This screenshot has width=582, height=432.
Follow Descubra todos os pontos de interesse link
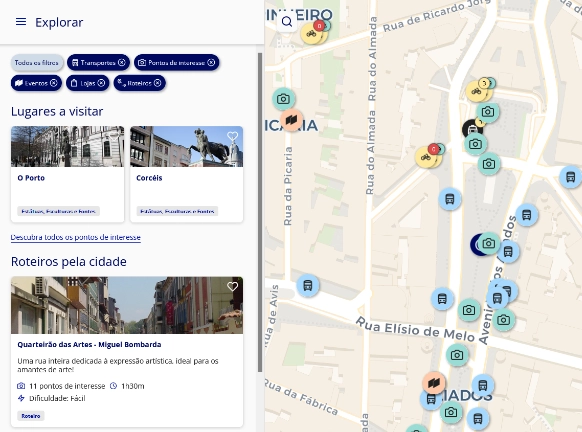76,237
